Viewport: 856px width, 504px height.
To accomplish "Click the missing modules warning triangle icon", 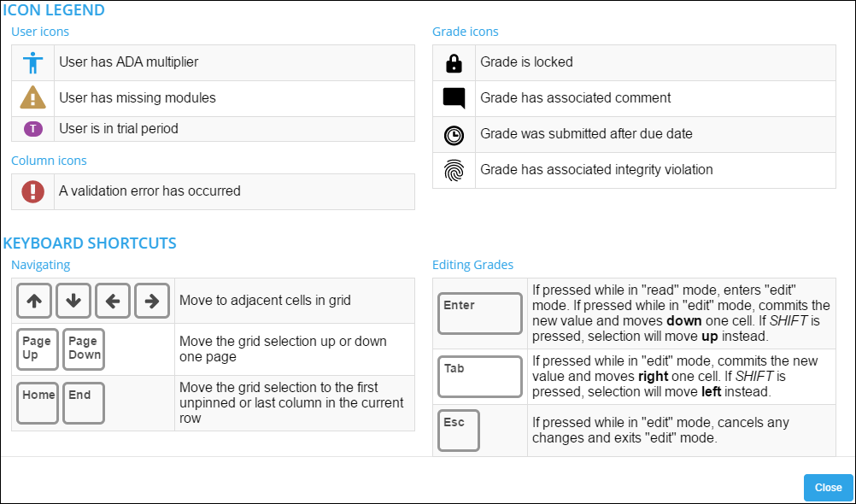I will 32,98.
